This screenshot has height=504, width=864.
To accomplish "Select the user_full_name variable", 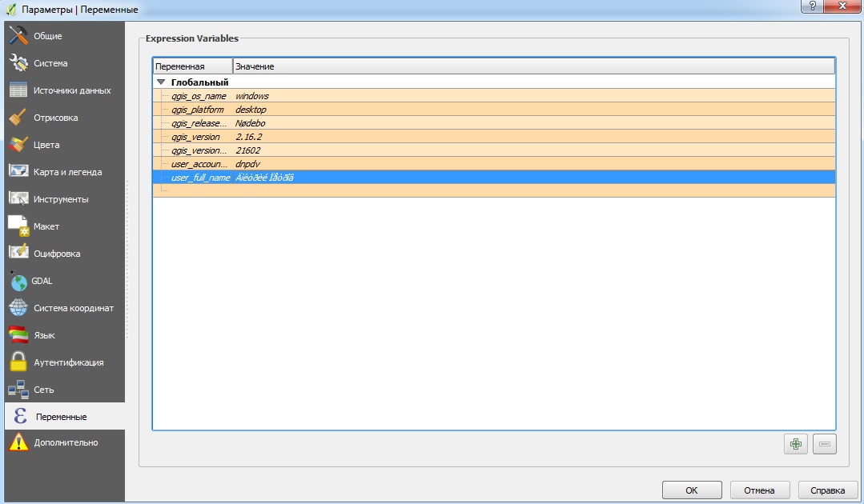I will (x=200, y=178).
